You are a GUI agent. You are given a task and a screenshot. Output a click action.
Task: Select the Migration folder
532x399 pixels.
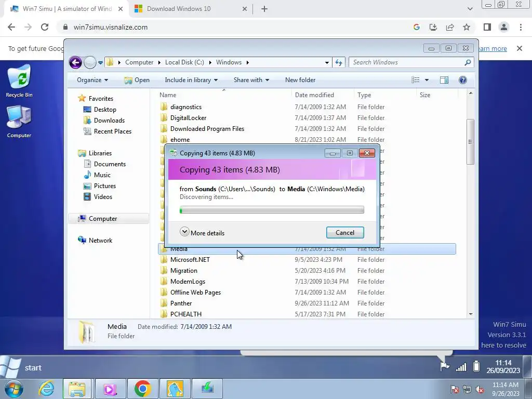(x=183, y=270)
